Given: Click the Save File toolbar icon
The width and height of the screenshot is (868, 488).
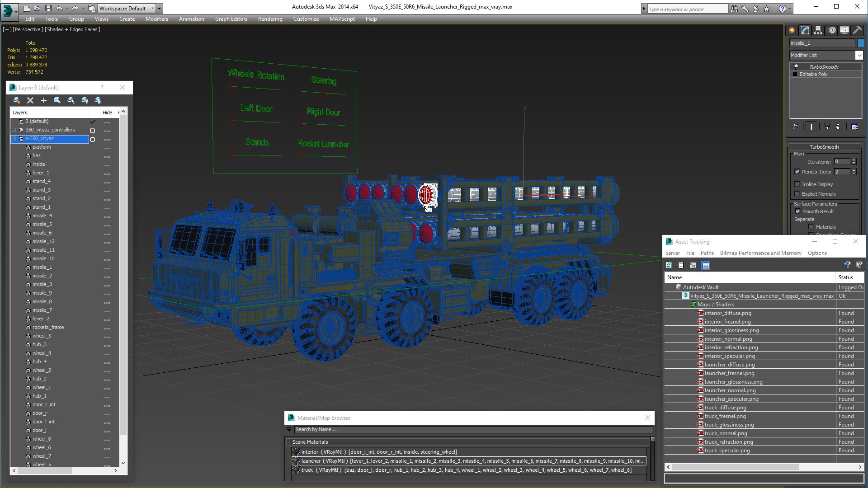Looking at the screenshot, I should coord(48,8).
